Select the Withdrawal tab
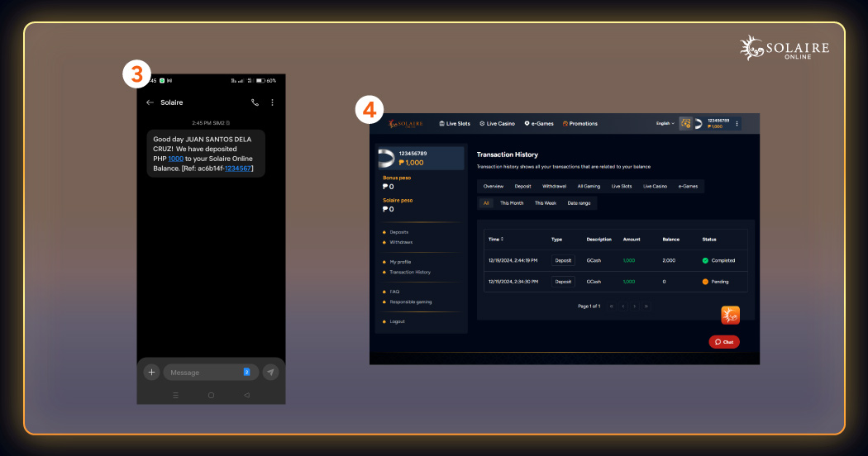The width and height of the screenshot is (868, 456). tap(554, 187)
